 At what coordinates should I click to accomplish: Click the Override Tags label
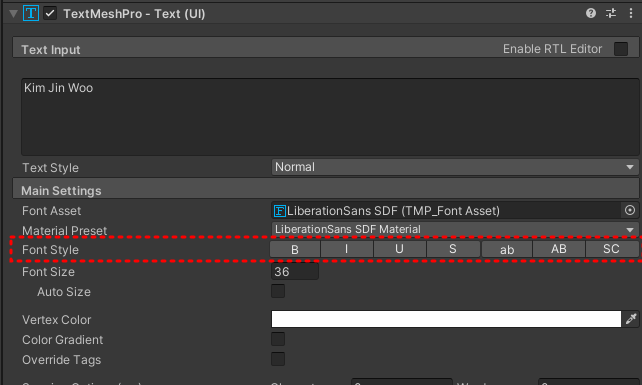point(61,360)
